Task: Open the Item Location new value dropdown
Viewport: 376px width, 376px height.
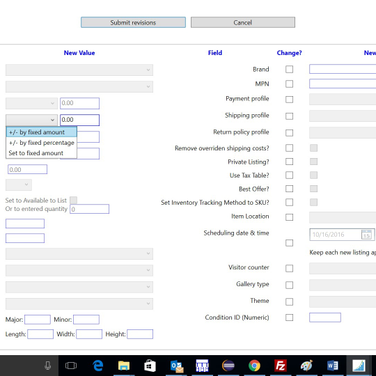Action: pos(343,217)
